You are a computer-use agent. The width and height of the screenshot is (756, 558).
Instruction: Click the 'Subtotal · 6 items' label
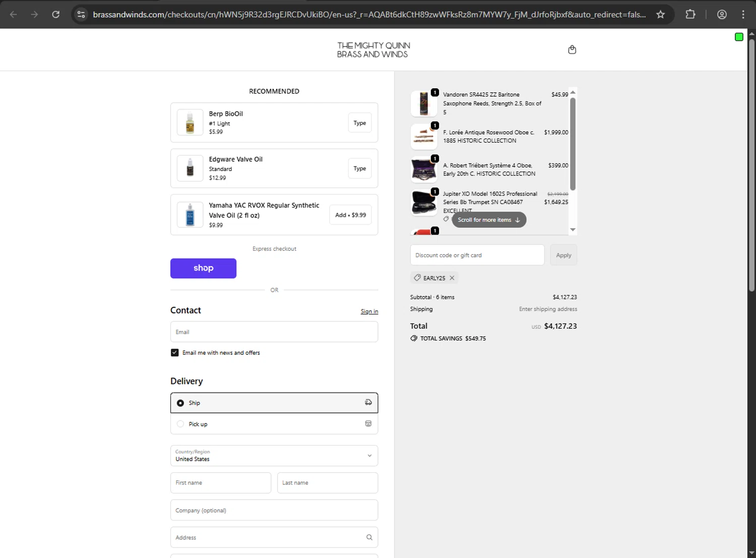(x=432, y=297)
